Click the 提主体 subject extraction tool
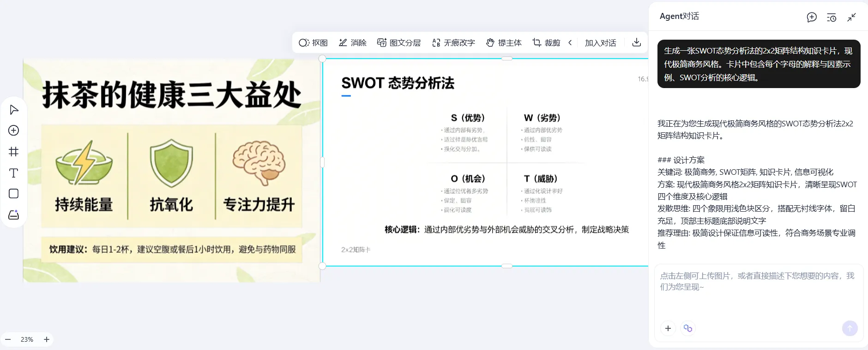 point(504,43)
